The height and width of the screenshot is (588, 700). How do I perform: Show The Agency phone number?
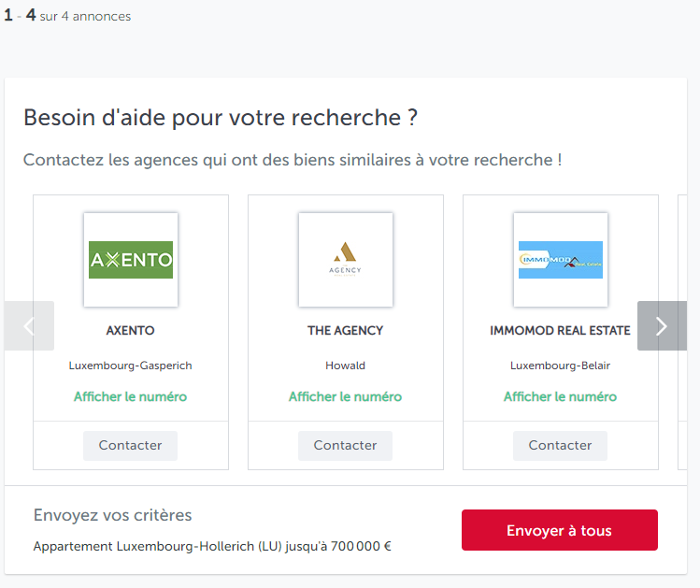pos(345,396)
